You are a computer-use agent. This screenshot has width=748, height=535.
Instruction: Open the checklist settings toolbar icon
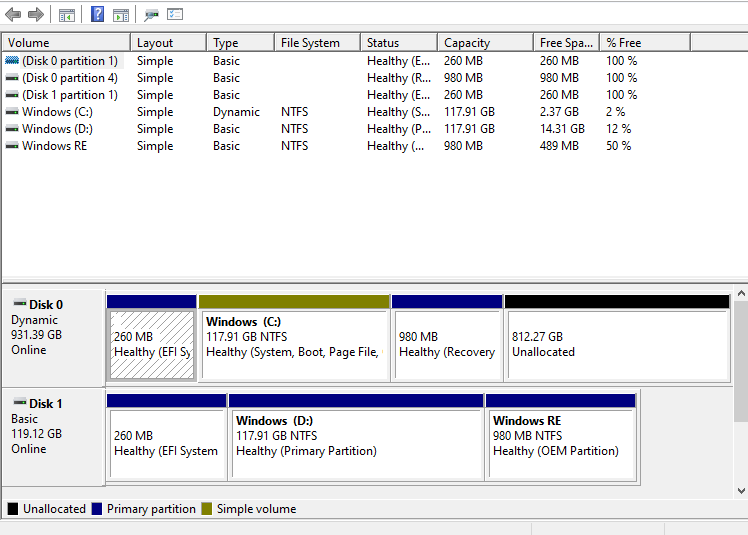[175, 14]
